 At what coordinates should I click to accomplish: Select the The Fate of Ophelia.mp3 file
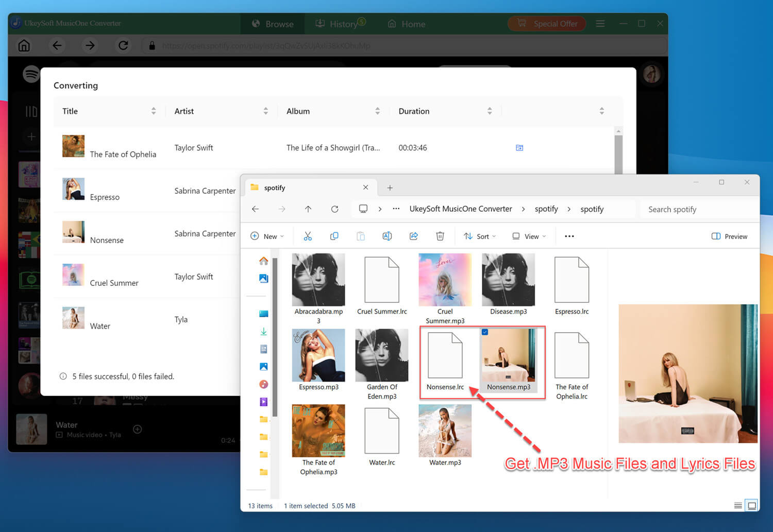[x=318, y=440]
